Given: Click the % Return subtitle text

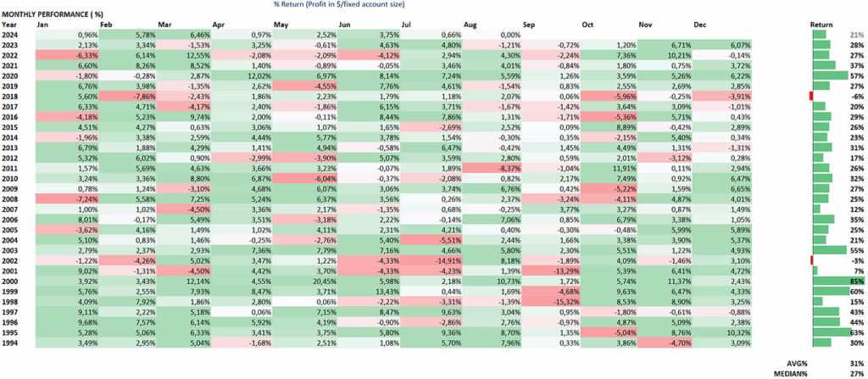Looking at the screenshot, I should [x=339, y=4].
